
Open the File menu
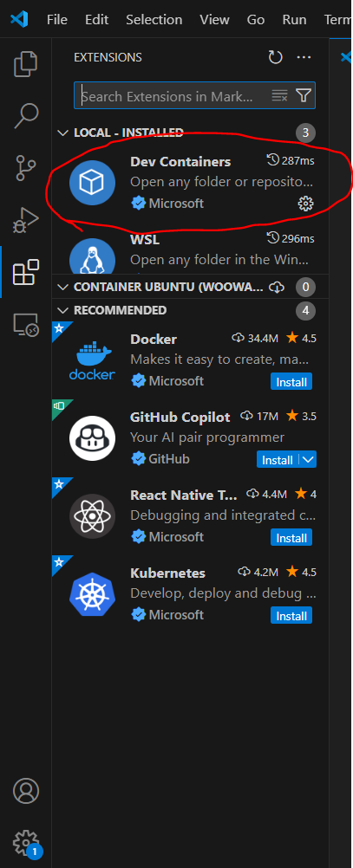[x=57, y=19]
